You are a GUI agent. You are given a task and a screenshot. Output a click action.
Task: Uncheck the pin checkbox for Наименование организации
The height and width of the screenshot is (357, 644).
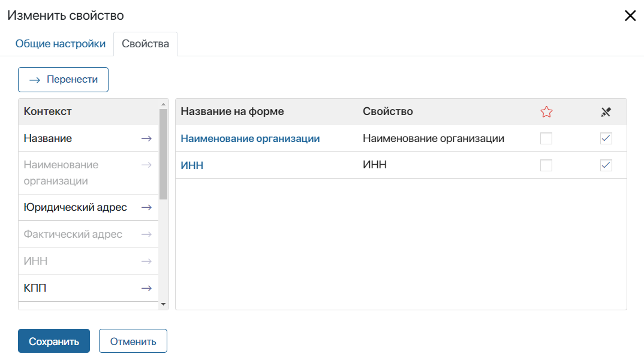pos(606,138)
